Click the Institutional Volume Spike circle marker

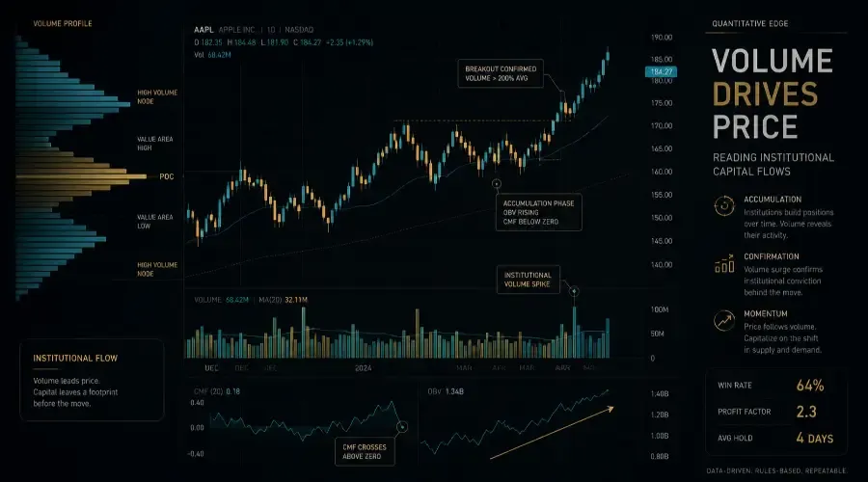[x=574, y=290]
